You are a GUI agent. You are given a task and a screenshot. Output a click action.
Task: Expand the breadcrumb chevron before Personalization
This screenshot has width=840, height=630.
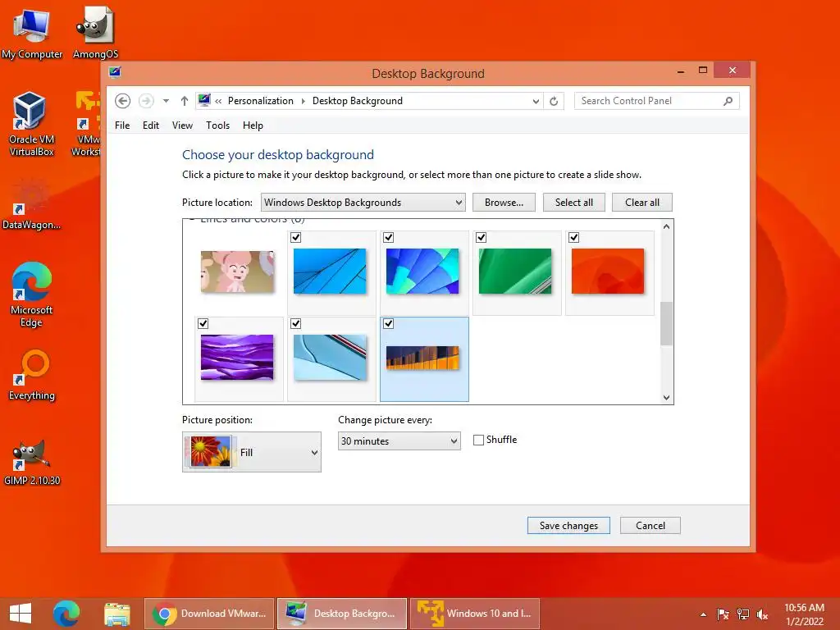tap(218, 101)
